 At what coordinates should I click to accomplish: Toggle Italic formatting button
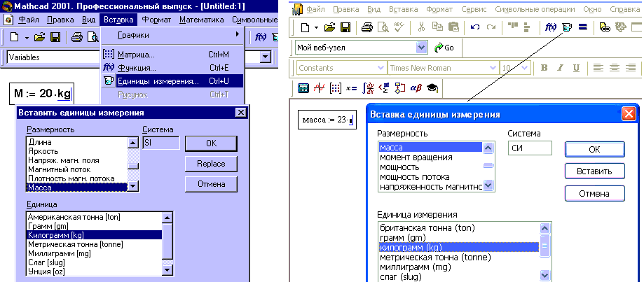click(560, 68)
